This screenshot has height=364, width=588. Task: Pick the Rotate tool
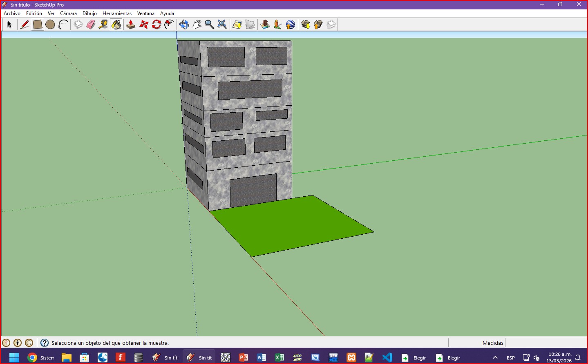click(x=157, y=25)
